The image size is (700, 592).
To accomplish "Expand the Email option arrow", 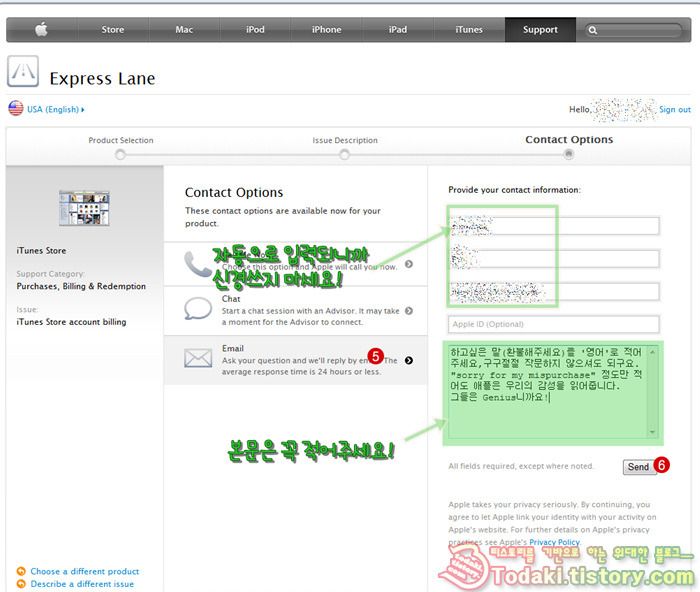I will pyautogui.click(x=408, y=360).
